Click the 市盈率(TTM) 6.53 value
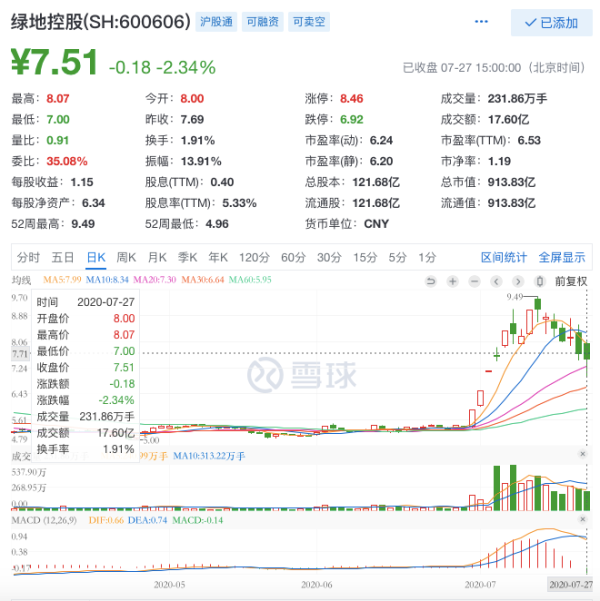 pos(529,141)
